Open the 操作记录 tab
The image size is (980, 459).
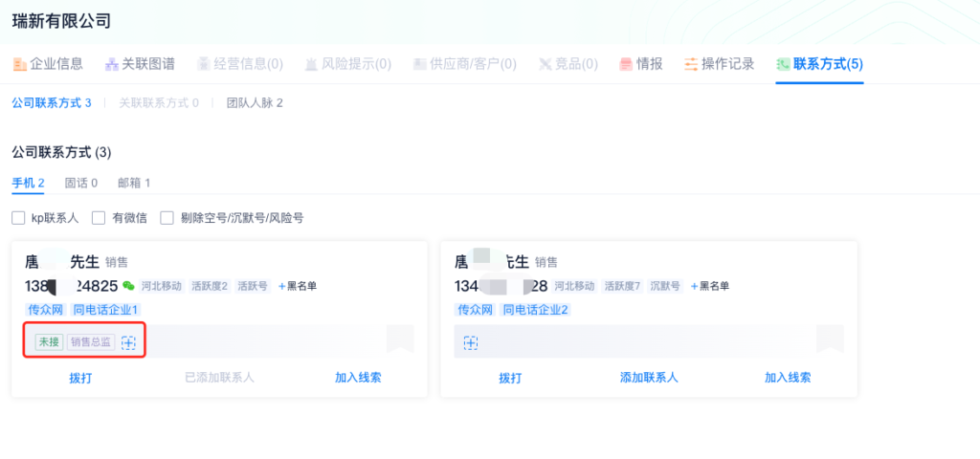(719, 64)
